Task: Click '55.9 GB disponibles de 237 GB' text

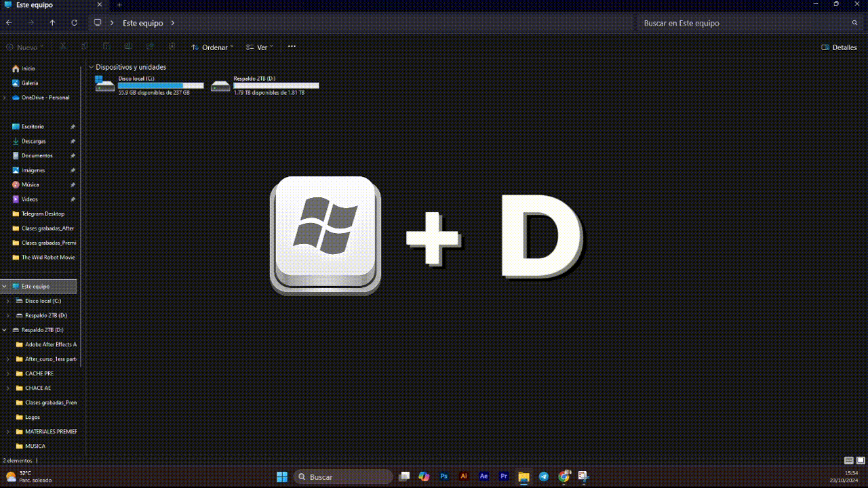Action: (154, 93)
